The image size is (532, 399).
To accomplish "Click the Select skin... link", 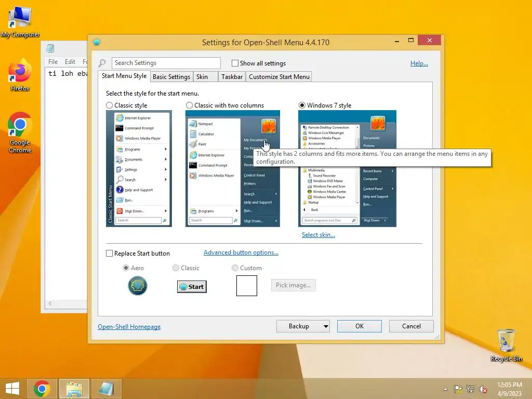I will (318, 235).
